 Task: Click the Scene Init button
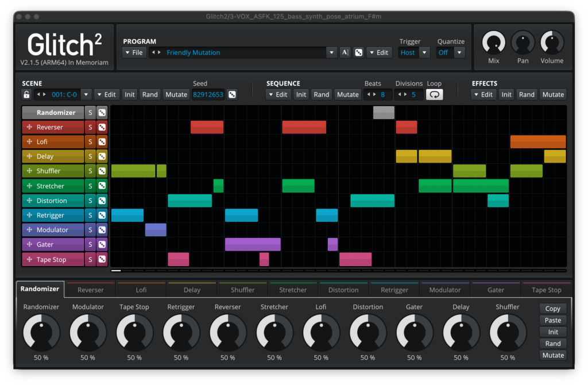(x=129, y=95)
